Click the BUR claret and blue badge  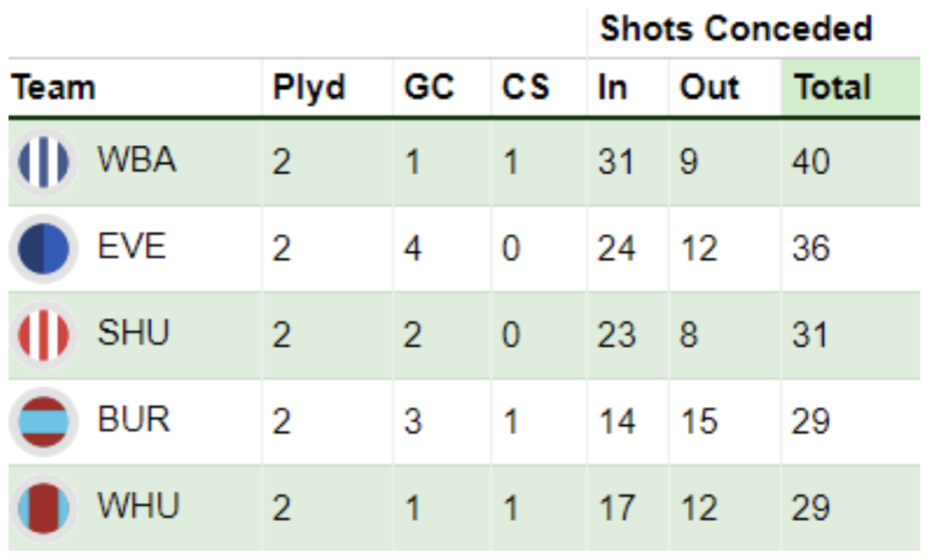pyautogui.click(x=43, y=422)
